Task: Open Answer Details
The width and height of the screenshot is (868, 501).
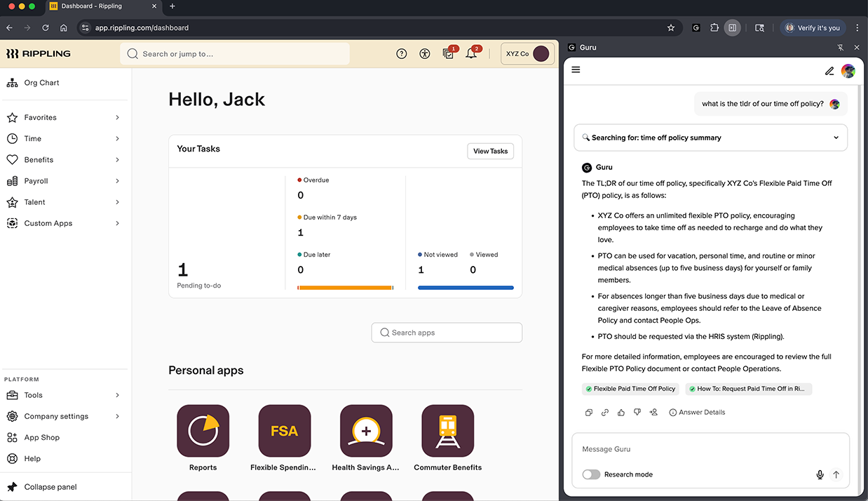Action: [x=697, y=413]
